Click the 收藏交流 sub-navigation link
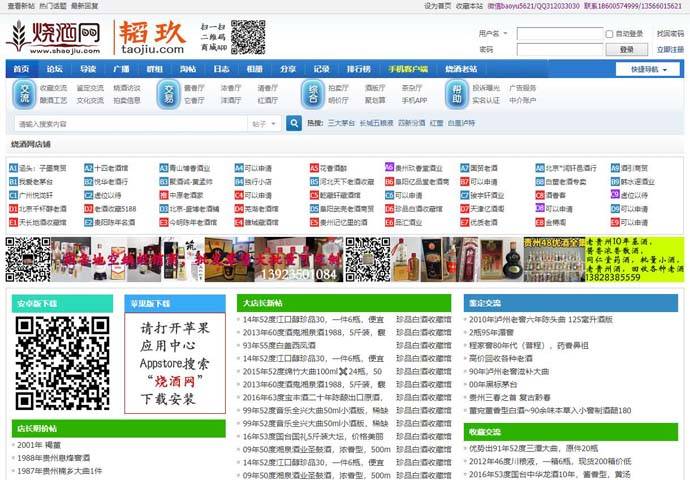This screenshot has height=480, width=690. [53, 88]
